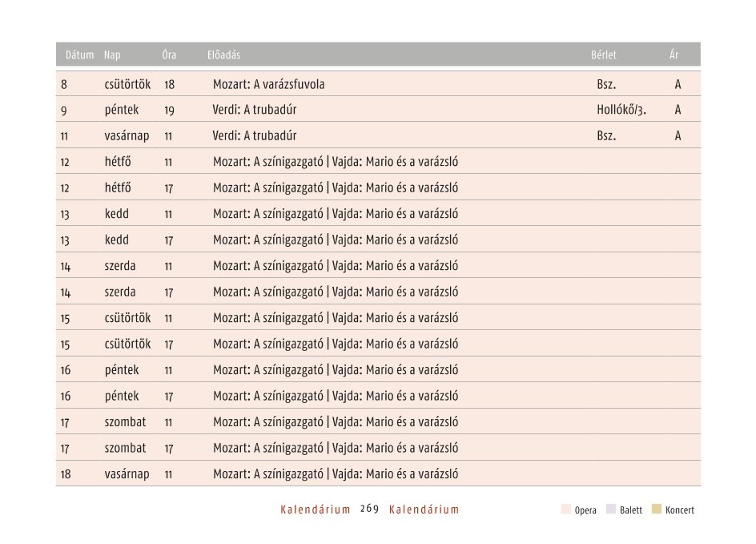Click the szombat 17 at 11 performance title
Image resolution: width=756 pixels, height=544 pixels.
pos(336,422)
